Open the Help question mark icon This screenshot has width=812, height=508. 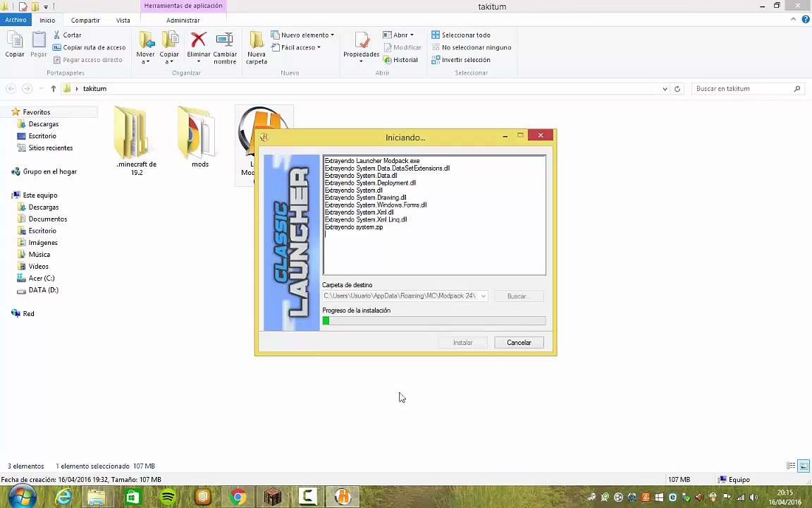[x=806, y=19]
